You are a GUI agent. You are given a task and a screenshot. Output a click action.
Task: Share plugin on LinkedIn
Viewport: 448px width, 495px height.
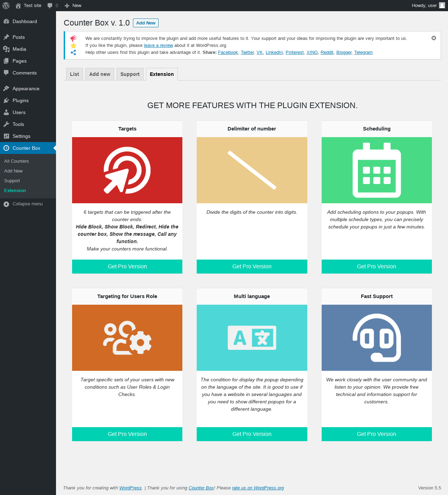click(274, 52)
